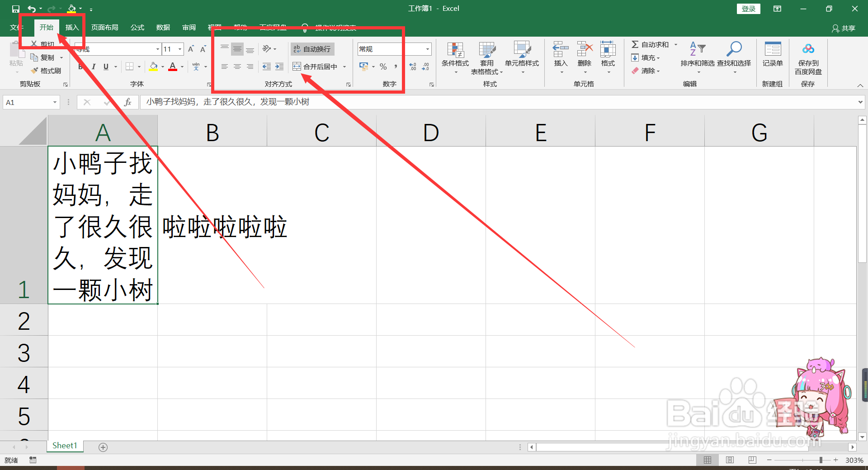Apply underline formatting

click(105, 66)
